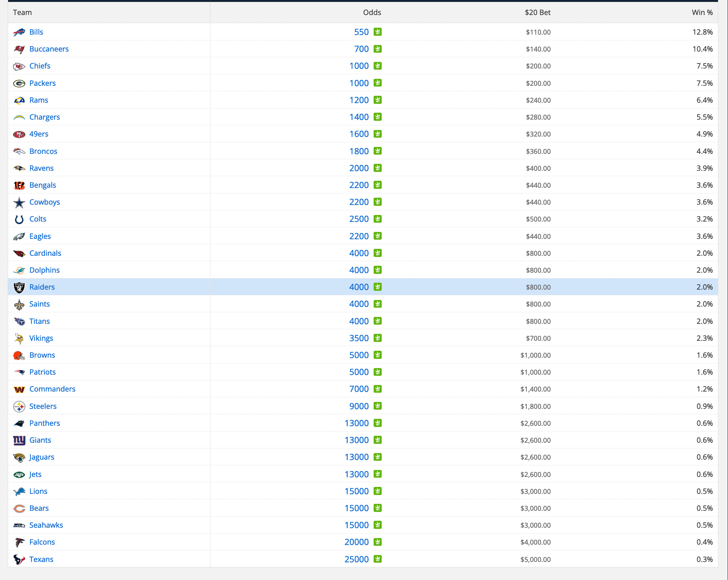
Task: Click the $5,000.00 payout for Texans
Action: tap(536, 560)
